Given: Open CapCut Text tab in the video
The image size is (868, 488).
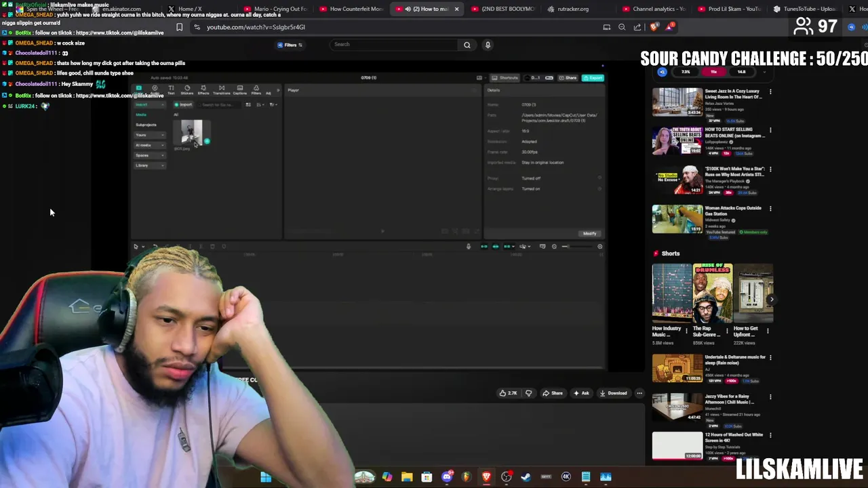Looking at the screenshot, I should (171, 89).
